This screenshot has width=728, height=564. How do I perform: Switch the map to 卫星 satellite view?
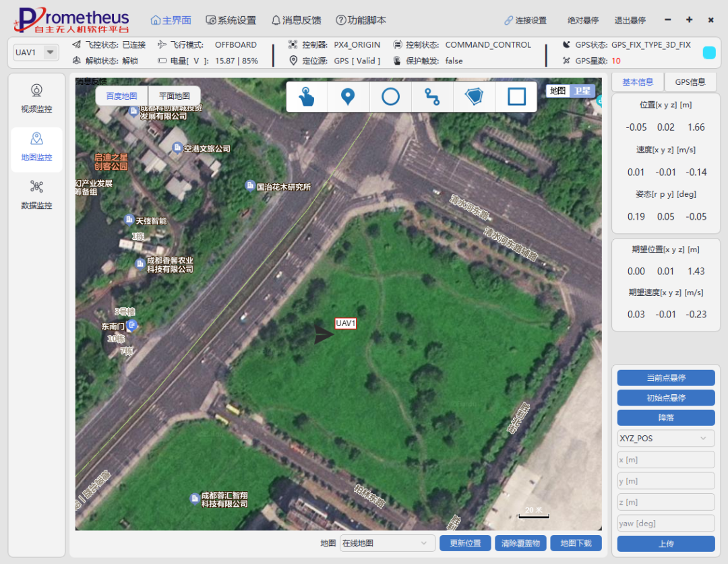(583, 91)
